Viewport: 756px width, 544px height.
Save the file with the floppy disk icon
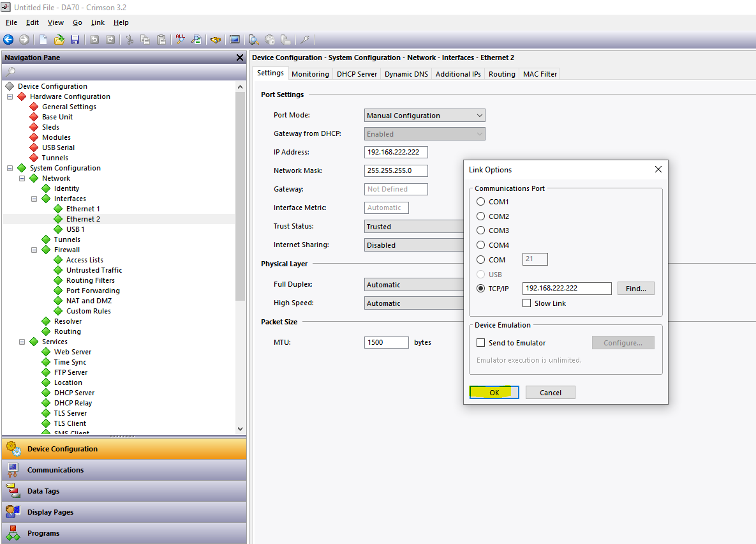point(75,40)
